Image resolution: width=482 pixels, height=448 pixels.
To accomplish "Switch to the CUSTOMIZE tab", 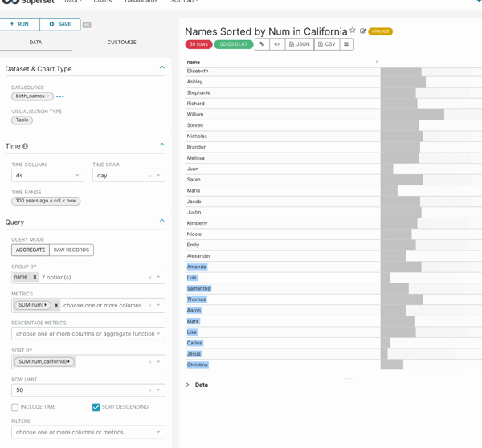I will (x=122, y=43).
